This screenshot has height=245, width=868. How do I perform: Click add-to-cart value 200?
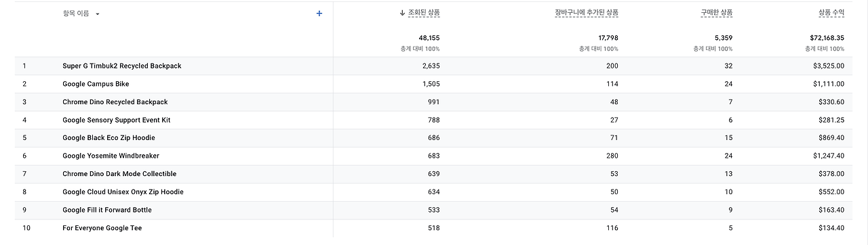coord(612,66)
